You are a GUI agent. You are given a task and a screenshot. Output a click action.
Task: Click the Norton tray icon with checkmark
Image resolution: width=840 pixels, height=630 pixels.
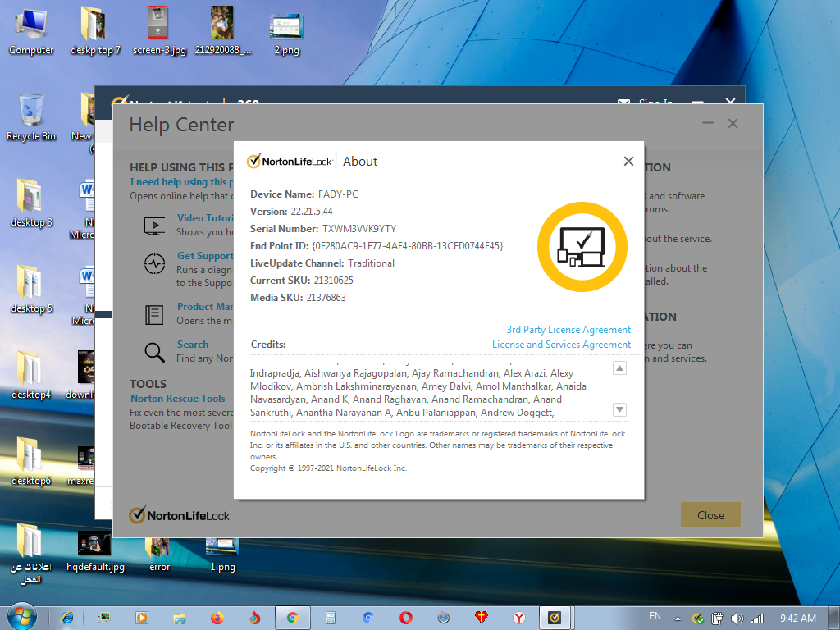tap(697, 619)
